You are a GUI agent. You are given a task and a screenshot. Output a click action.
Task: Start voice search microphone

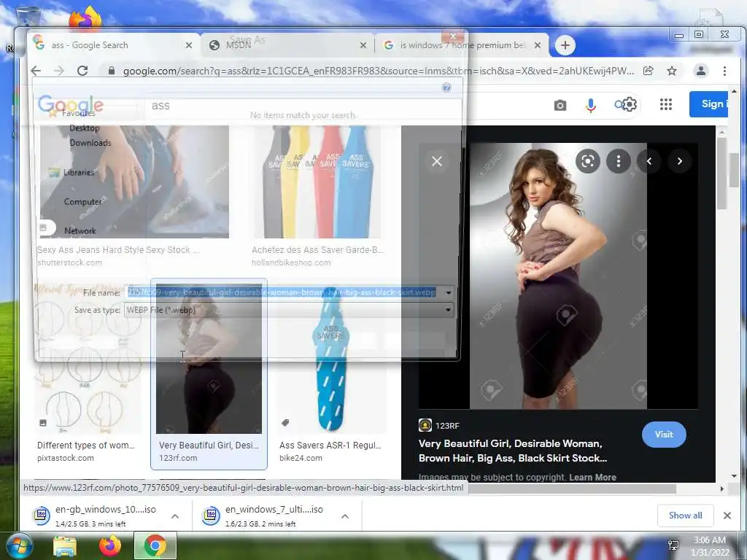point(591,105)
